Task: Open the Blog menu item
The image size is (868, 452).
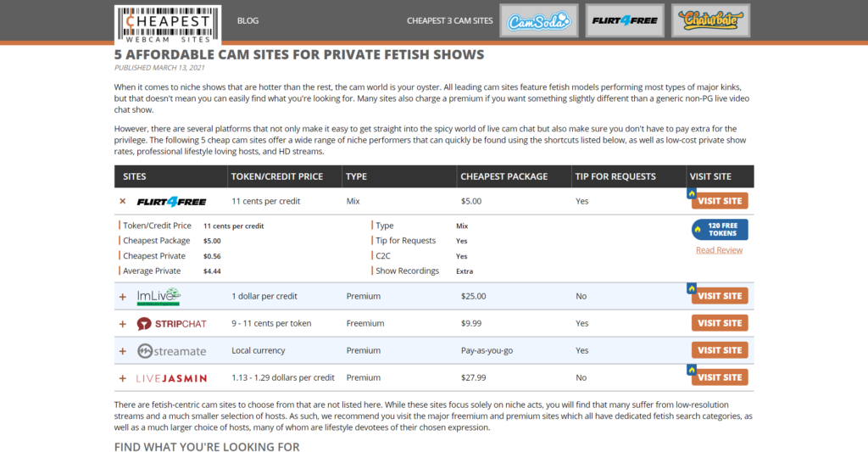Action: tap(248, 20)
